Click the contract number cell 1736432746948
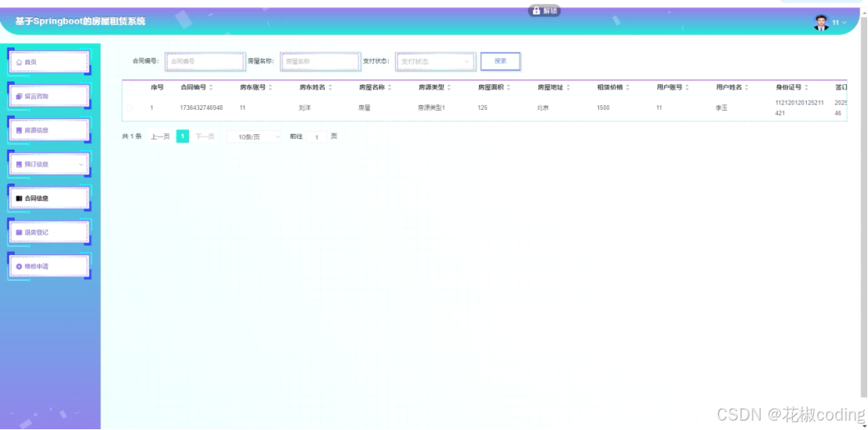 click(x=202, y=108)
